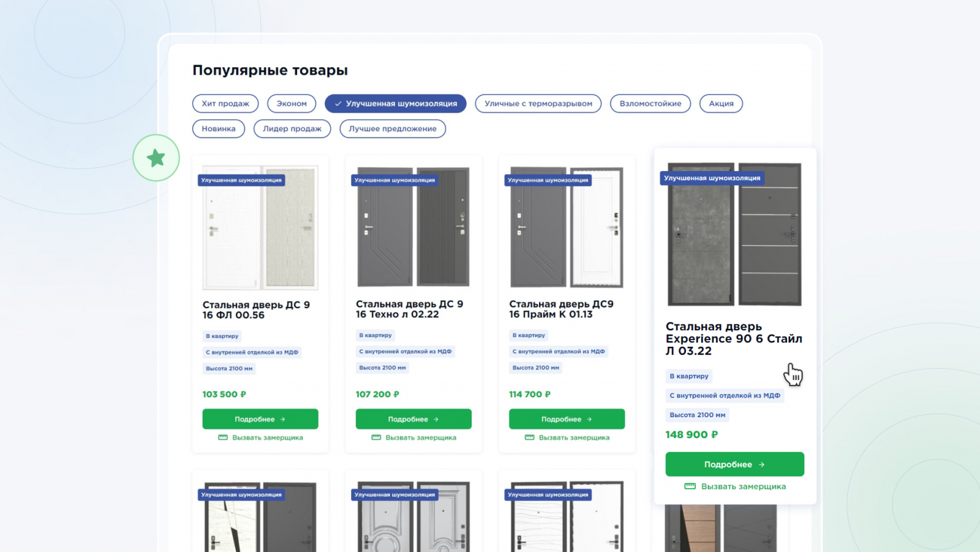Click Подробнее for ДС9 16 Прайм К 01.13

tap(567, 419)
